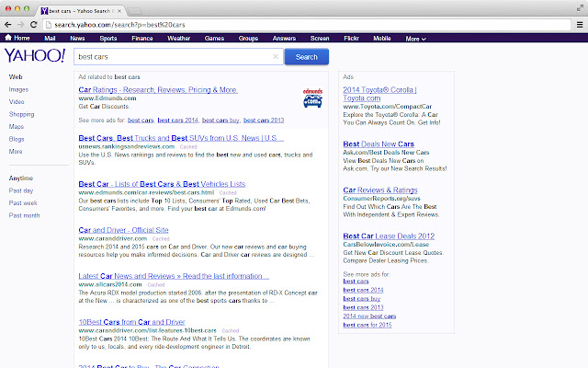Viewport: 588px width, 368px height.
Task: Filter results to Past week
Action: click(23, 203)
